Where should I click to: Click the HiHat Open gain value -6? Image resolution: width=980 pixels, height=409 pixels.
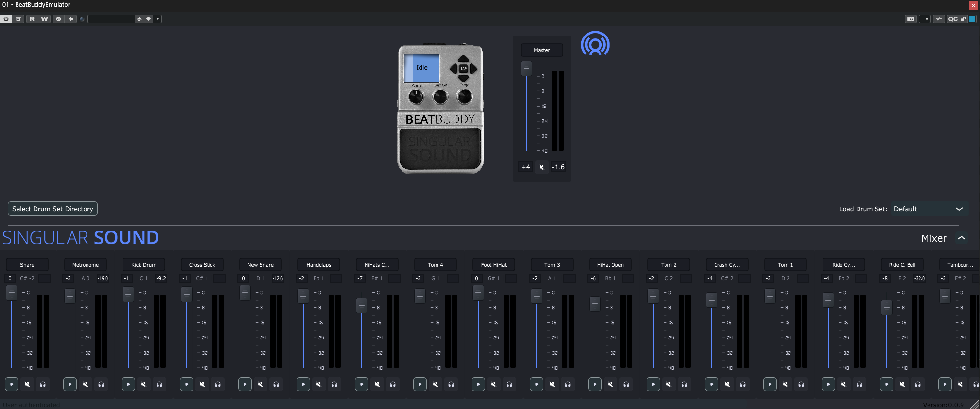[594, 278]
